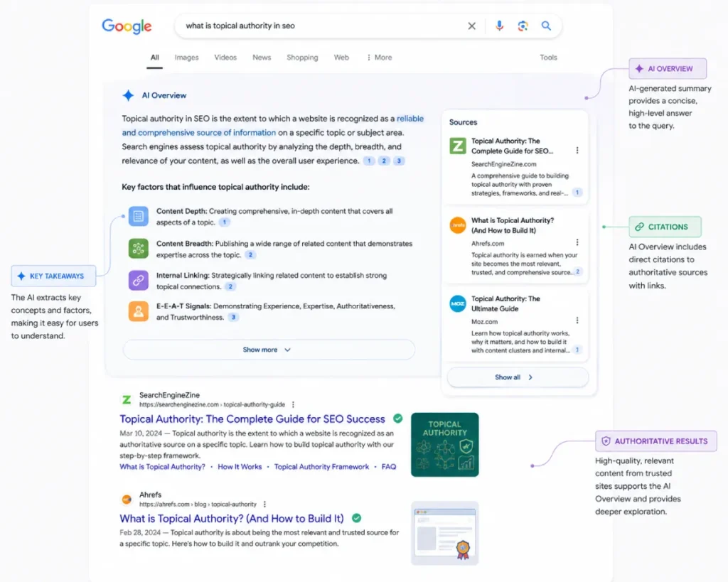The width and height of the screenshot is (728, 582).
Task: Switch to the Videos tab
Action: (225, 58)
